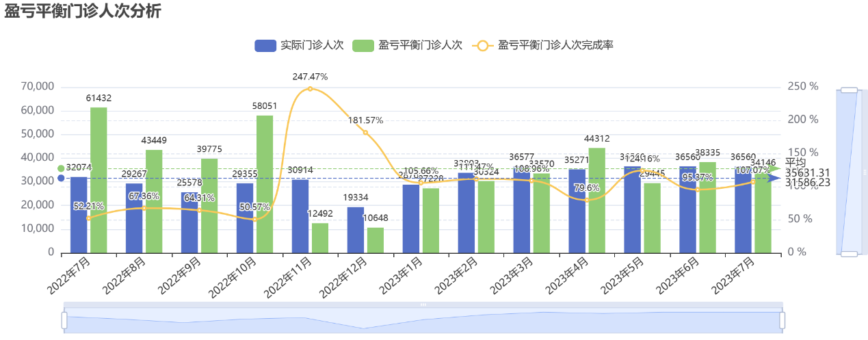Click the blue circle starting the 31586.23 average line
Viewport: 868px width, 340px height.
tap(61, 179)
